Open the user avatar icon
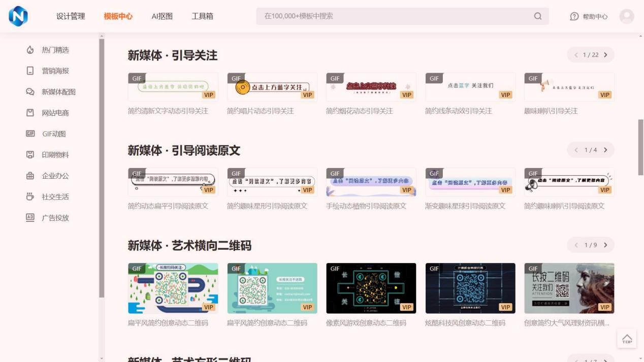The width and height of the screenshot is (644, 362). (x=627, y=16)
